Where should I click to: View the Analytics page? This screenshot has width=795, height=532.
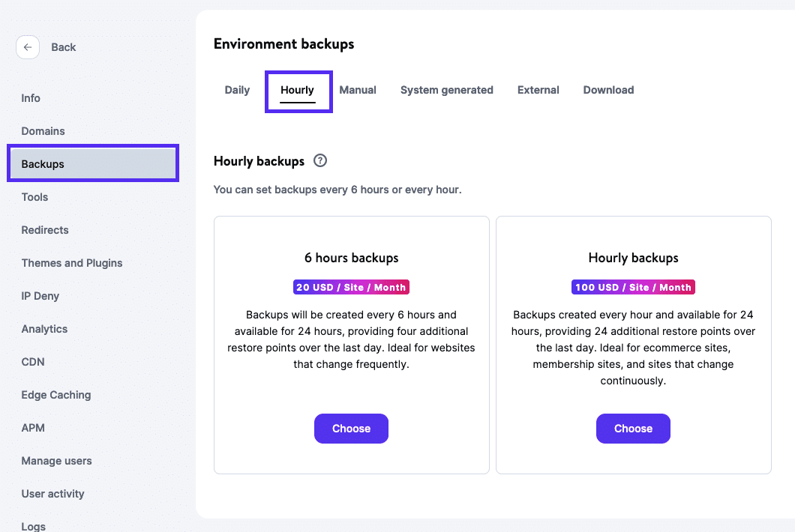44,329
